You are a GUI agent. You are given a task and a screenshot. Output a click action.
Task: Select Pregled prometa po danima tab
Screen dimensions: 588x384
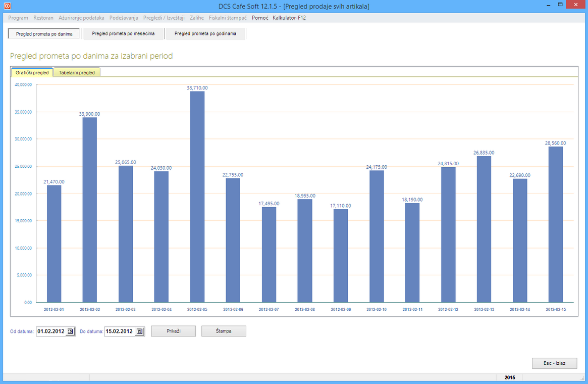pos(44,34)
